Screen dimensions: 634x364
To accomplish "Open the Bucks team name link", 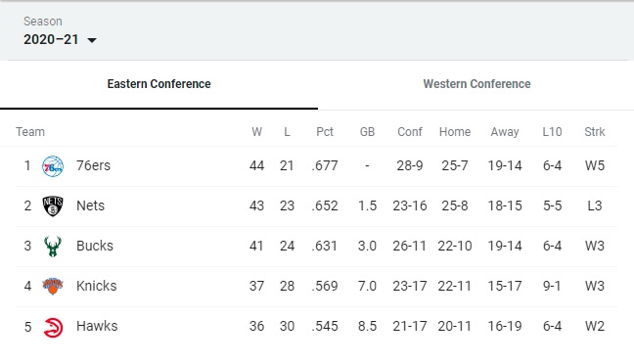I will click(x=95, y=246).
